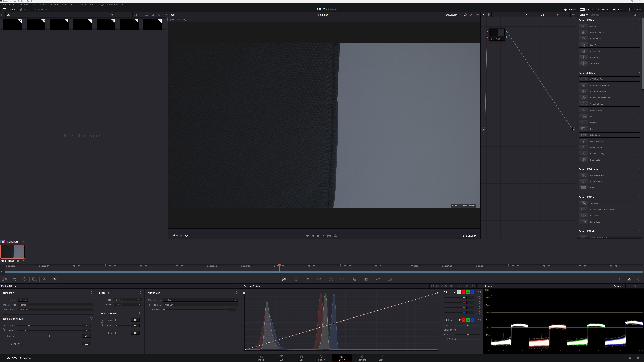Toggle the Lightbox view button
Viewport: 644px width, 362px height.
coord(635,10)
